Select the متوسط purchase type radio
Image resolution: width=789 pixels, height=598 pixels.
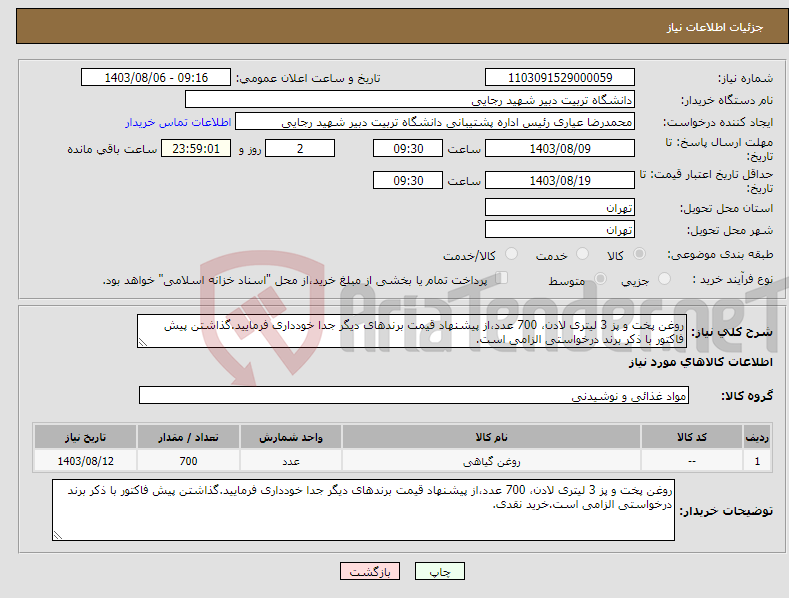point(600,279)
